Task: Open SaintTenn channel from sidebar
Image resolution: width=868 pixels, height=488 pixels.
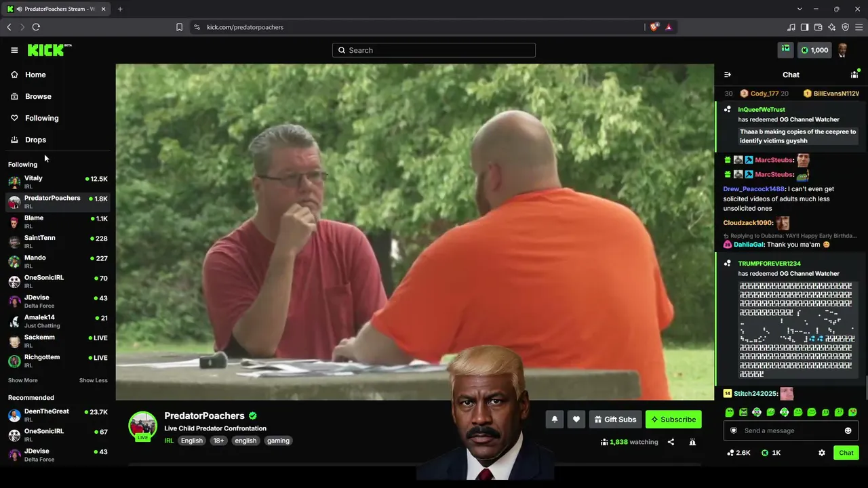Action: pos(58,241)
